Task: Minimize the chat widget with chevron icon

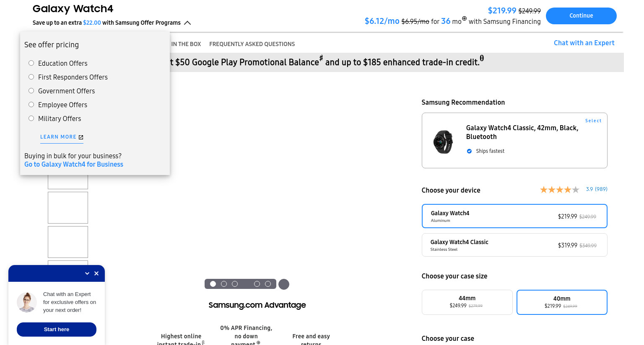Action: (x=87, y=273)
